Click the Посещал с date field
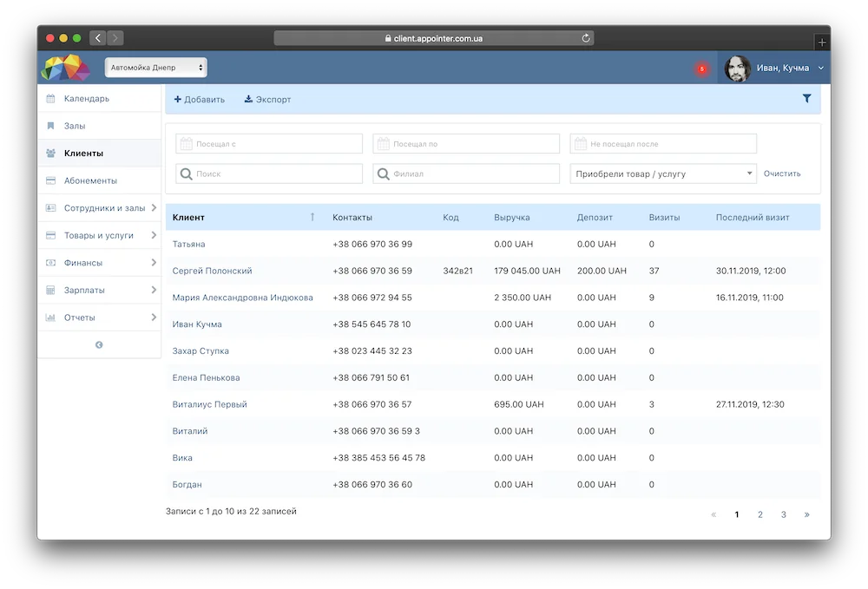 point(269,144)
